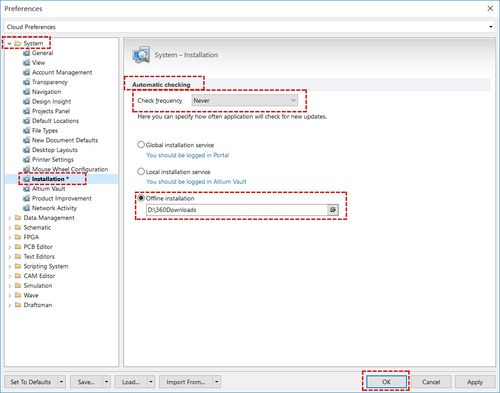Image resolution: width=500 pixels, height=393 pixels.
Task: Click the New Document Defaults page icon
Action: coord(27,140)
